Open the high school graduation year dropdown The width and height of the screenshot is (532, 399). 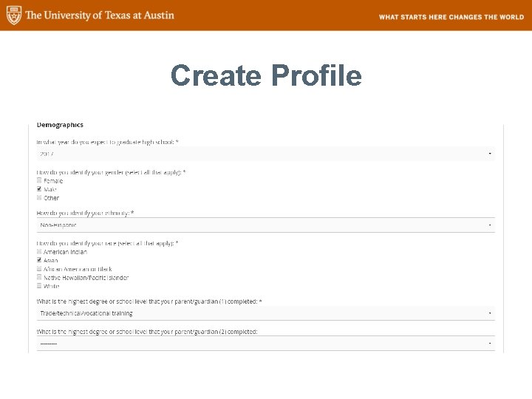266,154
